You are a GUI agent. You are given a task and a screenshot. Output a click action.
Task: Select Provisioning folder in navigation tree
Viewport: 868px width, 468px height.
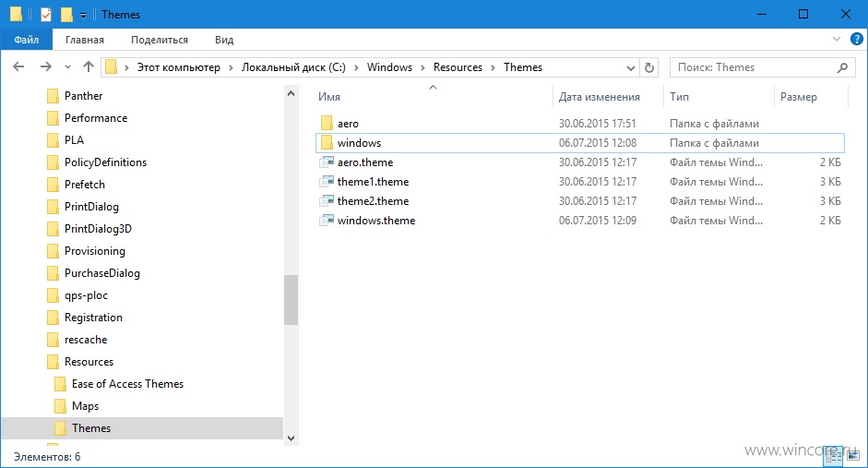pyautogui.click(x=95, y=251)
